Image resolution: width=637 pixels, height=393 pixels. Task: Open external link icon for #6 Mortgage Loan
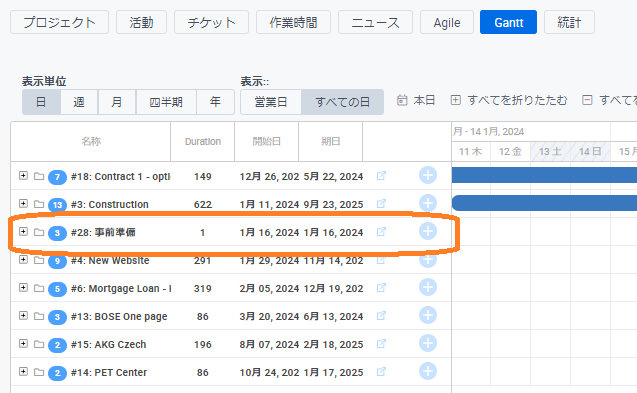tap(381, 288)
